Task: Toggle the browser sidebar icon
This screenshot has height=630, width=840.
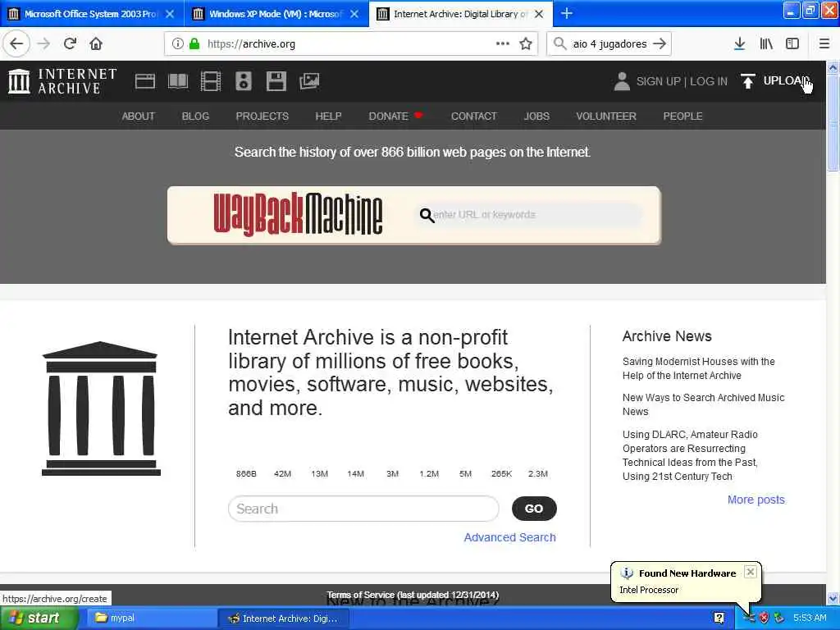Action: (x=792, y=44)
